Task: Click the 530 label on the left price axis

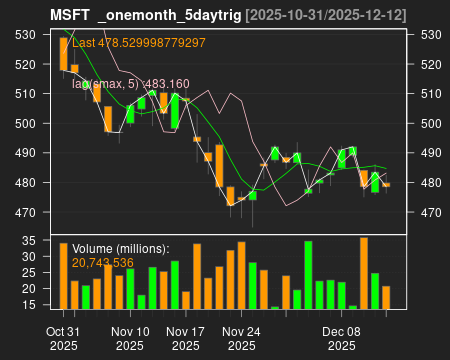Action: (x=25, y=35)
